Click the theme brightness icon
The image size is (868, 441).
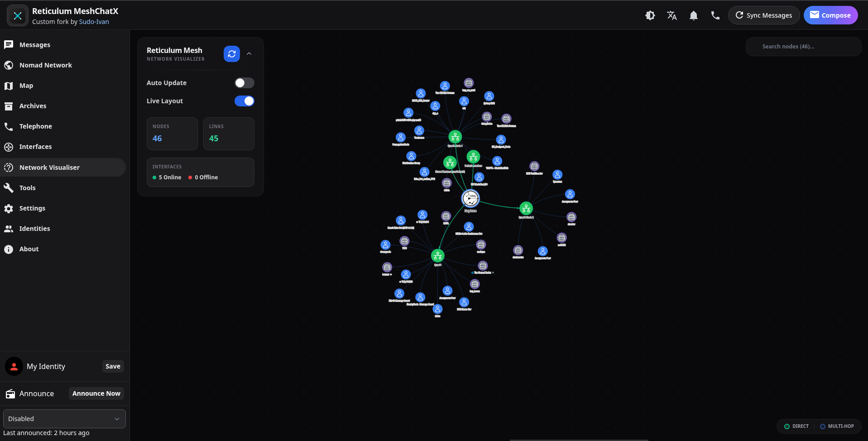coord(650,15)
